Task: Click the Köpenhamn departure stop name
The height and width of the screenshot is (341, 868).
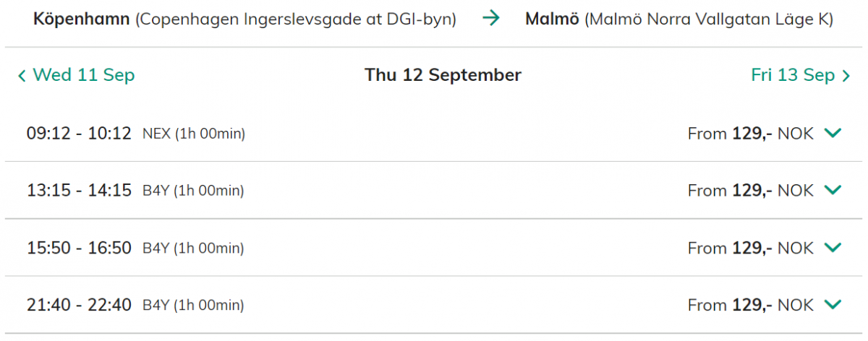Action: click(82, 19)
